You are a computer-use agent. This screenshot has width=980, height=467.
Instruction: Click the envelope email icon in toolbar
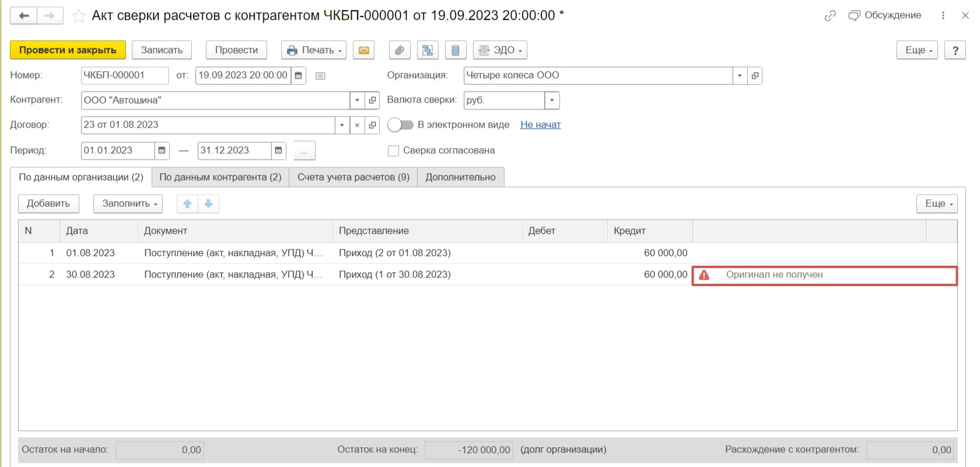363,50
